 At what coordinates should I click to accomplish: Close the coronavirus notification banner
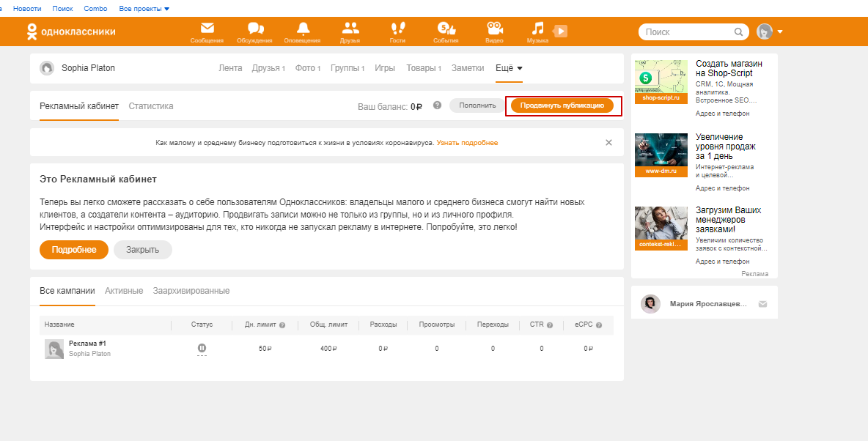[608, 143]
